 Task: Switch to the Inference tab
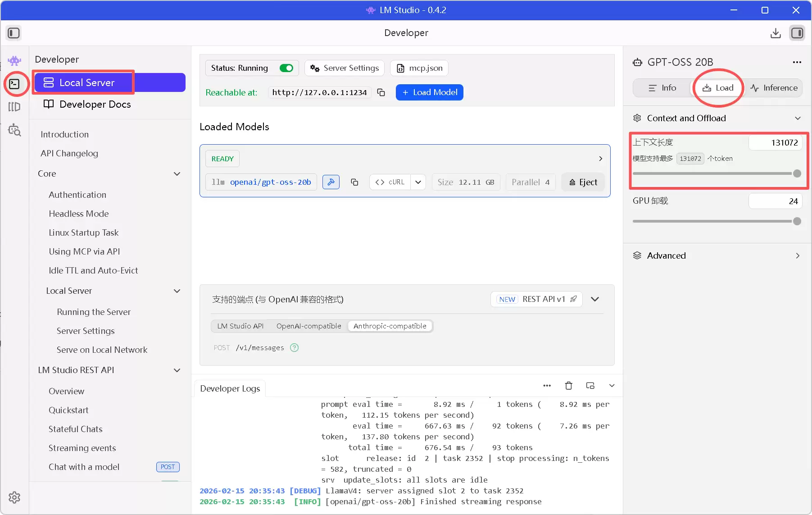[x=774, y=88]
